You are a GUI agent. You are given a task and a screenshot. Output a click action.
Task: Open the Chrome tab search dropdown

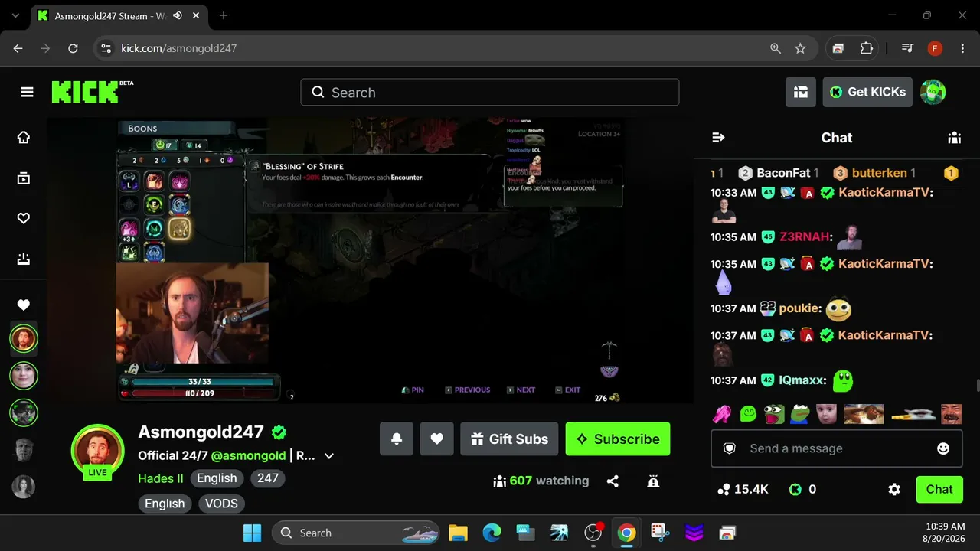pos(15,15)
